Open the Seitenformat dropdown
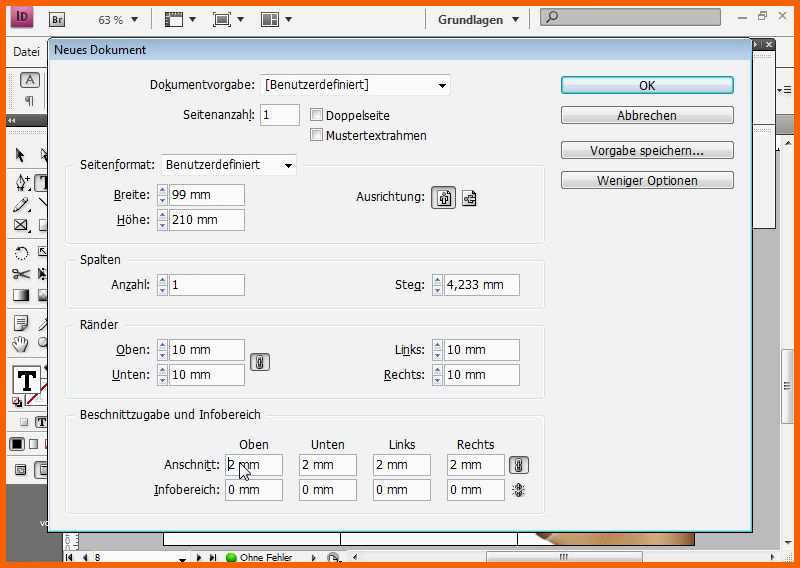This screenshot has width=800, height=568. coord(229,165)
